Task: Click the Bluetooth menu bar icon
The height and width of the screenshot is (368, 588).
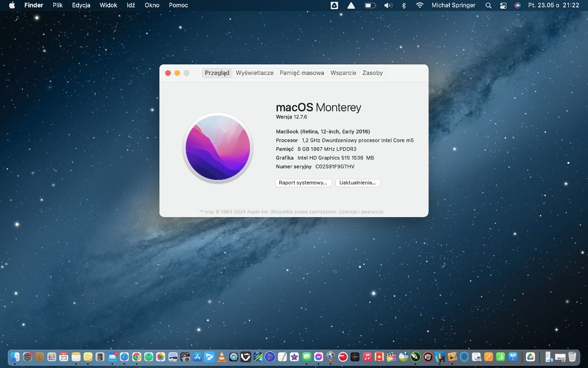Action: [x=404, y=6]
